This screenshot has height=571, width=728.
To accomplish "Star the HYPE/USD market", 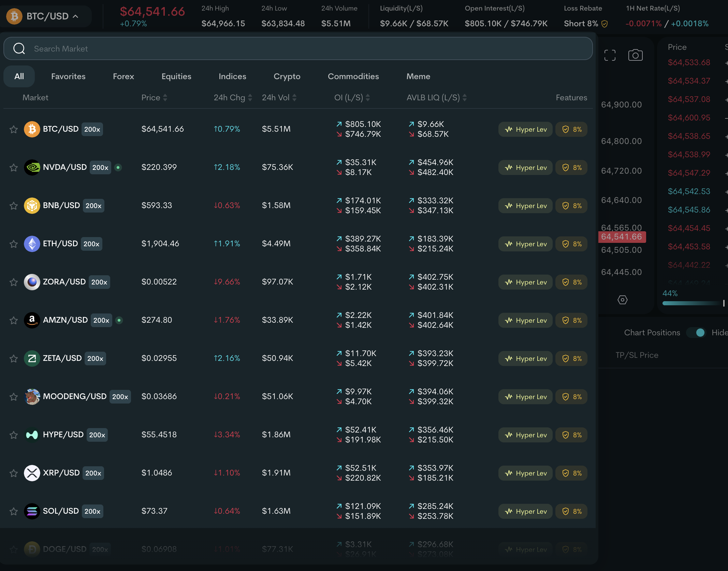I will pos(14,435).
